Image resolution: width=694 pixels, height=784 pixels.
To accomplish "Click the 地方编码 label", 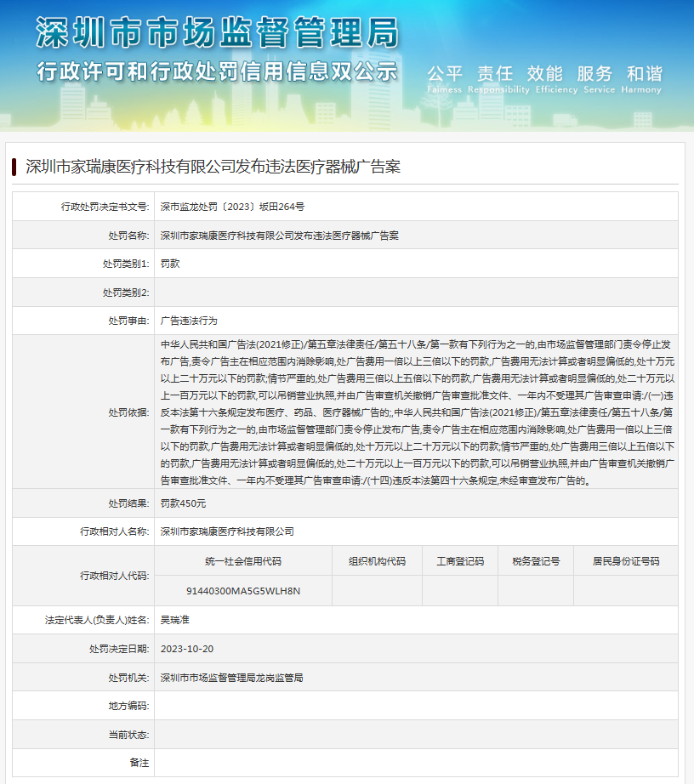I will point(128,706).
